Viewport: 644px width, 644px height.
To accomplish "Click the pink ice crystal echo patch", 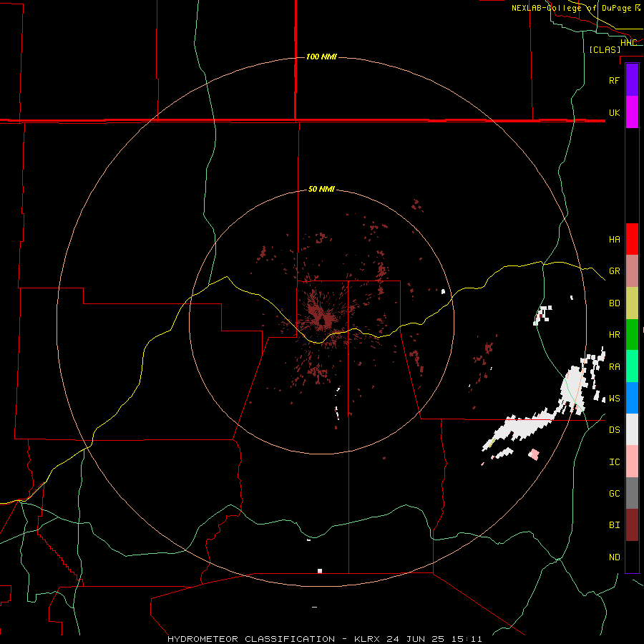I will click(534, 454).
